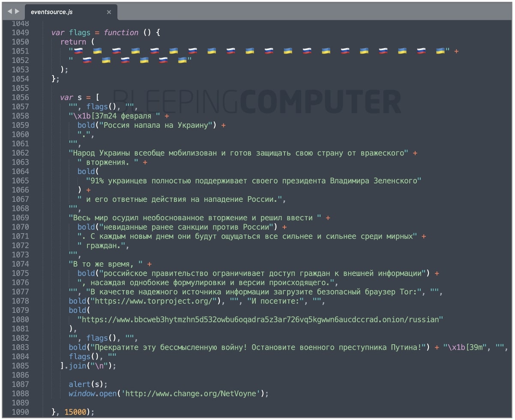Image resolution: width=515 pixels, height=420 pixels.
Task: Click the bbcweb3hytm onion URL string
Action: pyautogui.click(x=260, y=320)
